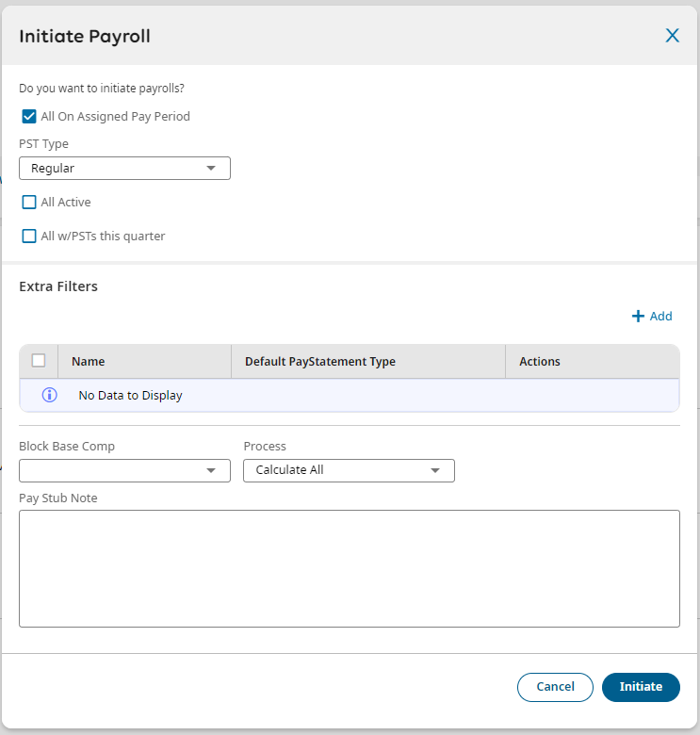Screen dimensions: 700x735
Task: Click the plus icon beside Add
Action: point(638,317)
